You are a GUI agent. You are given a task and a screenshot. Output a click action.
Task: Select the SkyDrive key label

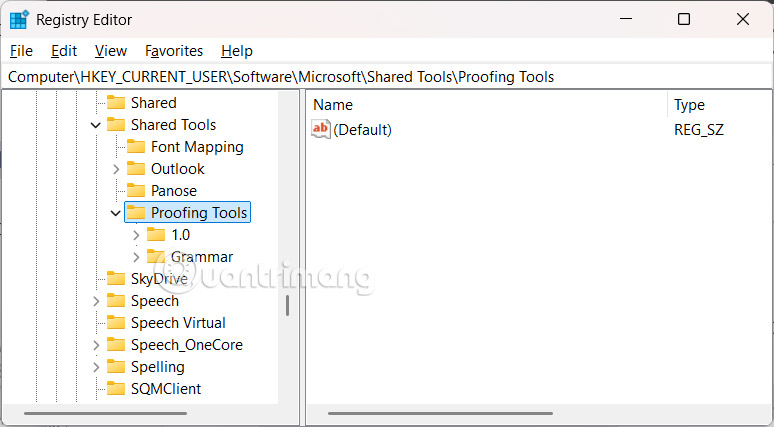tap(159, 279)
